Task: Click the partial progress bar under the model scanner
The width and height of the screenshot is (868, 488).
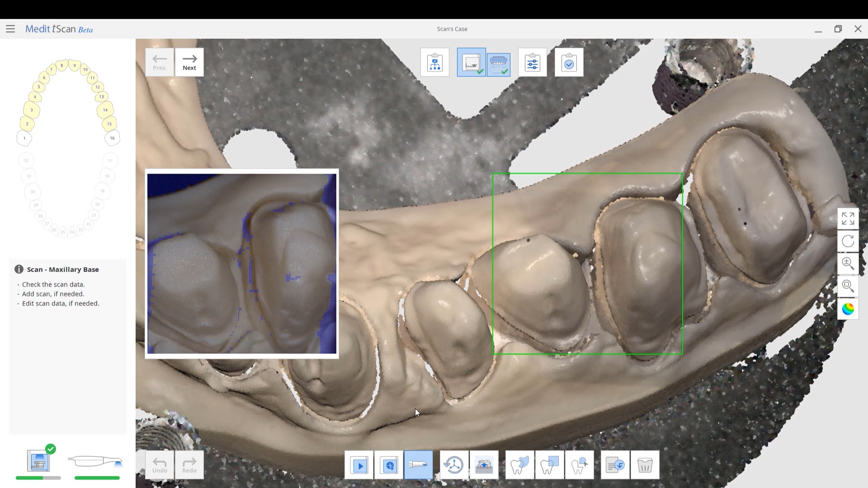Action: coord(38,478)
